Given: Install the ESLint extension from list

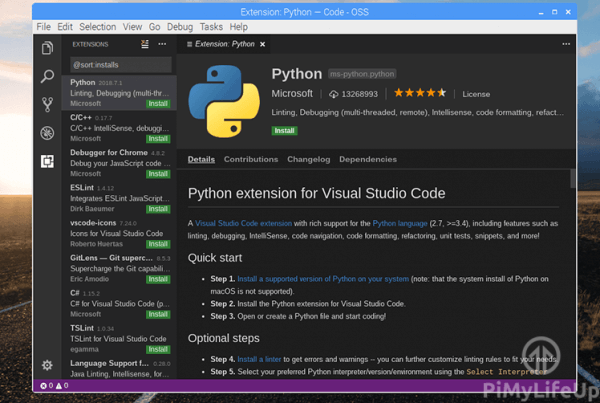Looking at the screenshot, I should pyautogui.click(x=158, y=209).
